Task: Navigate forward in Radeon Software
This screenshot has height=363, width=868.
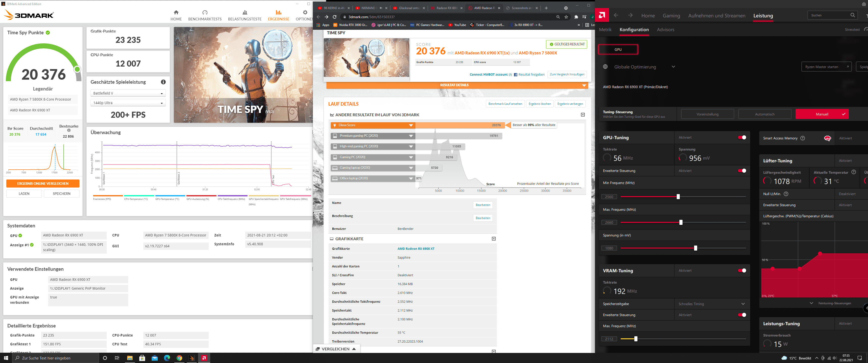Action: (630, 15)
